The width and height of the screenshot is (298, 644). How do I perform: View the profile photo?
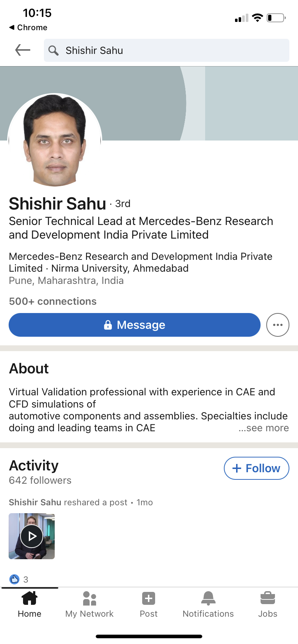click(x=55, y=140)
